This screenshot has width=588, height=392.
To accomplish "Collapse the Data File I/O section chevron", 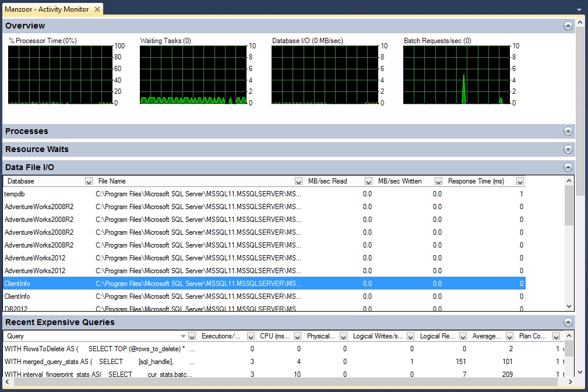I will [x=568, y=167].
